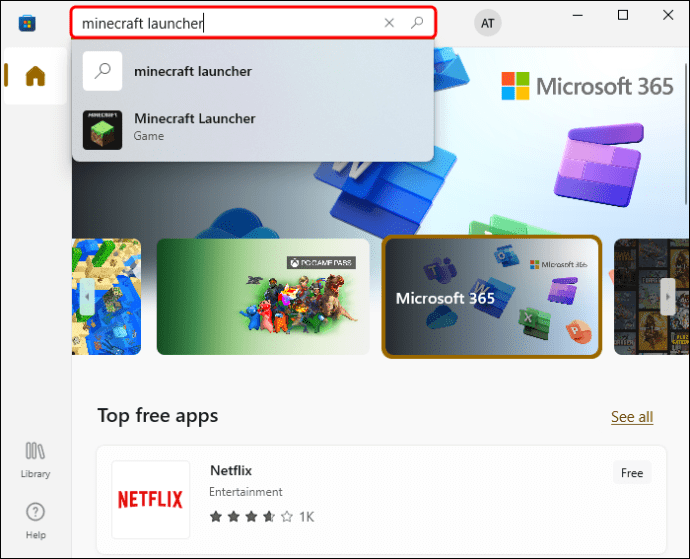The height and width of the screenshot is (559, 690).
Task: Open the Help section
Action: pyautogui.click(x=35, y=521)
